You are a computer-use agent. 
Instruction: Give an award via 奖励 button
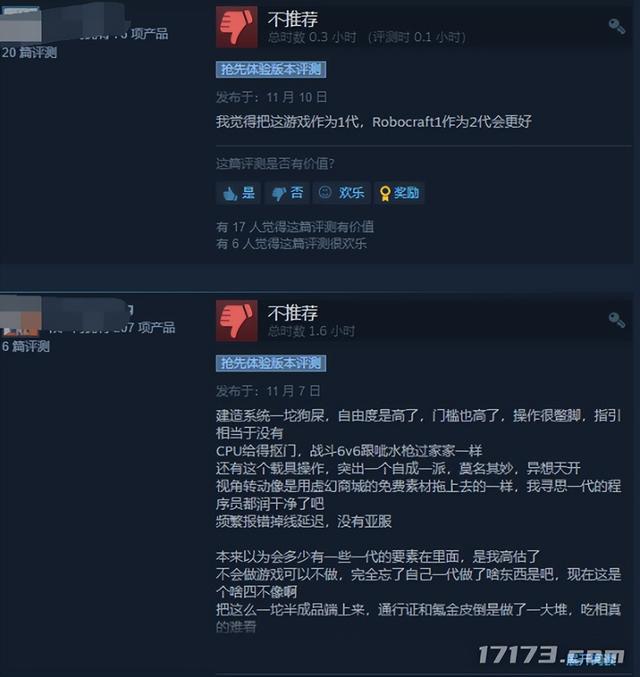(399, 193)
